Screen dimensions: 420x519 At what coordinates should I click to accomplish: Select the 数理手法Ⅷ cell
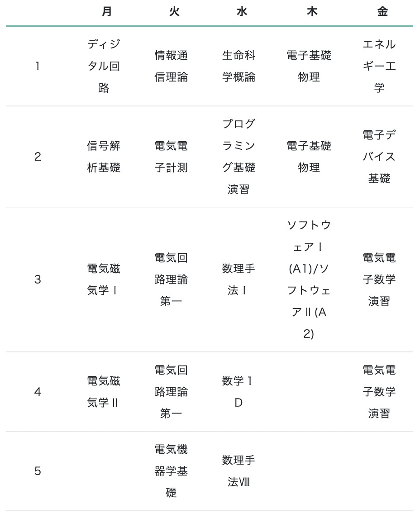[239, 471]
